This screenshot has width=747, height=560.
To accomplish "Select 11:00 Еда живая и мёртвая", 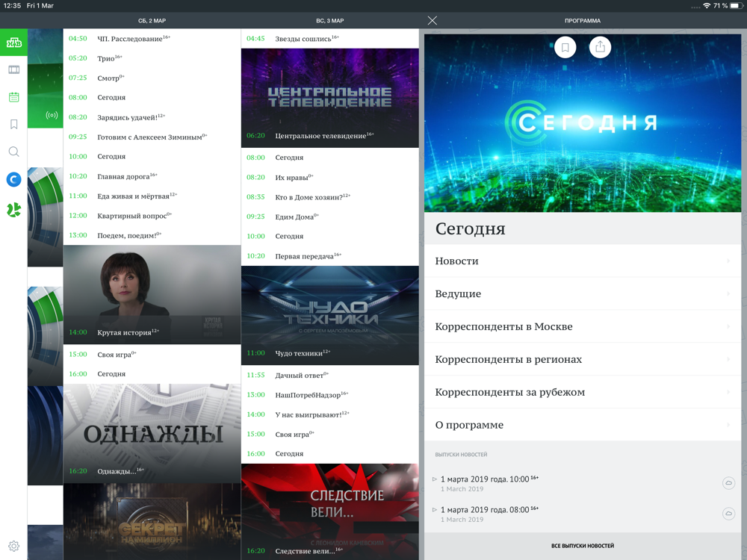I will [x=152, y=196].
